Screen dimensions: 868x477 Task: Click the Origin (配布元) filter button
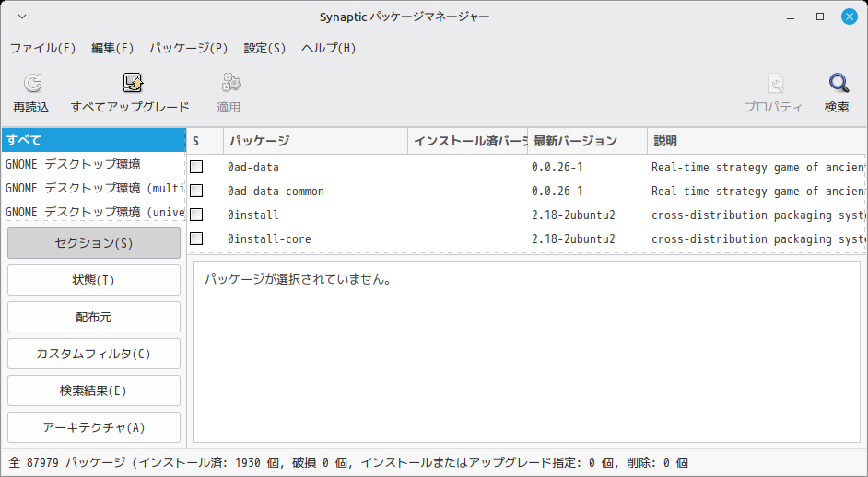pyautogui.click(x=94, y=317)
